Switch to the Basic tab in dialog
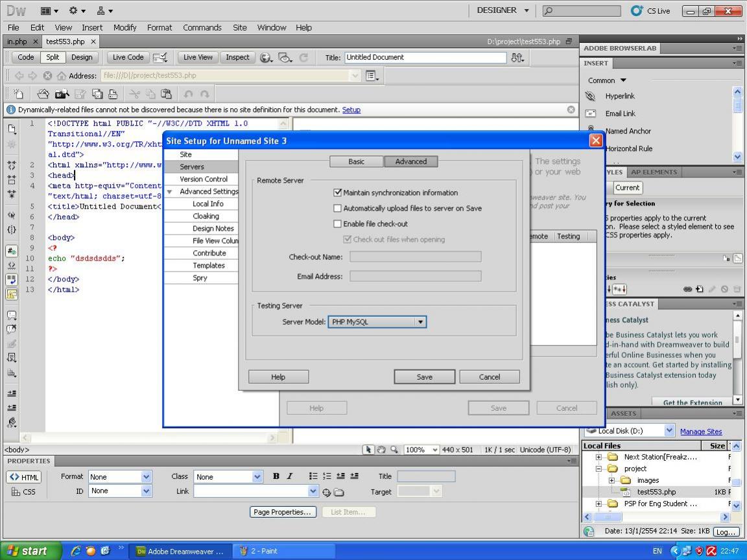Image resolution: width=747 pixels, height=560 pixels. (357, 161)
